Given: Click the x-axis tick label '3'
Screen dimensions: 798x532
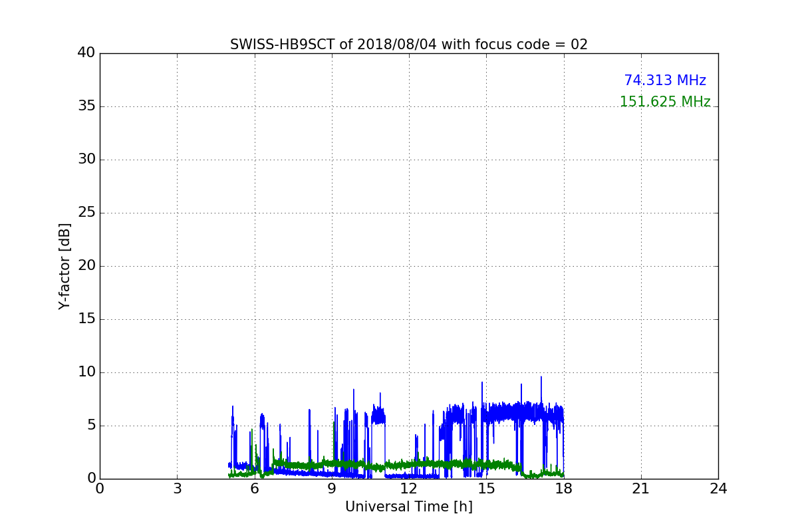Looking at the screenshot, I should pyautogui.click(x=177, y=489).
